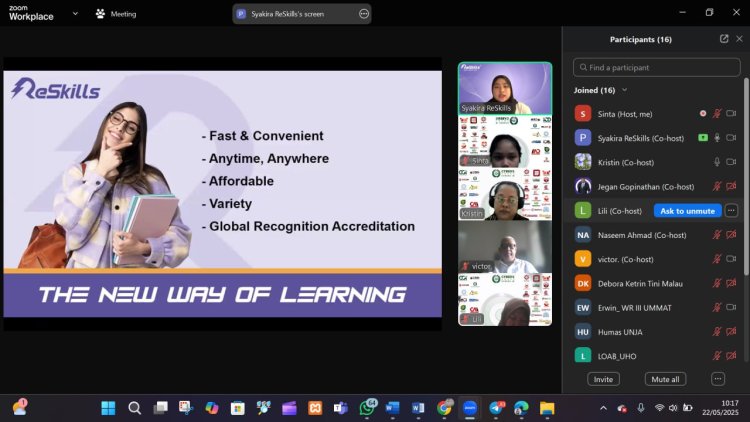Viewport: 750px width, 422px height.
Task: Pop out the Participants panel
Action: [x=724, y=39]
